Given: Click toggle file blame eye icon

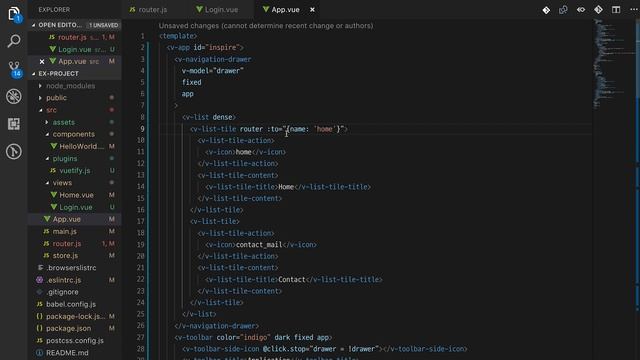Looking at the screenshot, I should pyautogui.click(x=581, y=10).
